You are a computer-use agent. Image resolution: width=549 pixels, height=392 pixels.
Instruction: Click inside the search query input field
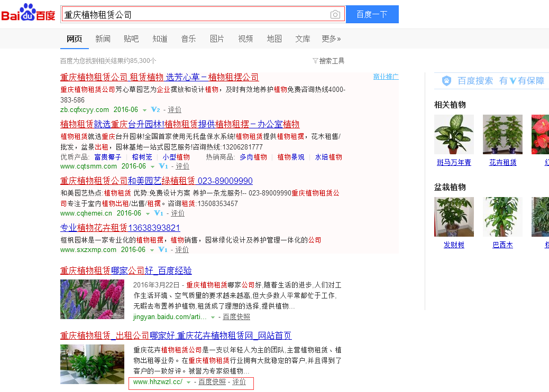201,14
